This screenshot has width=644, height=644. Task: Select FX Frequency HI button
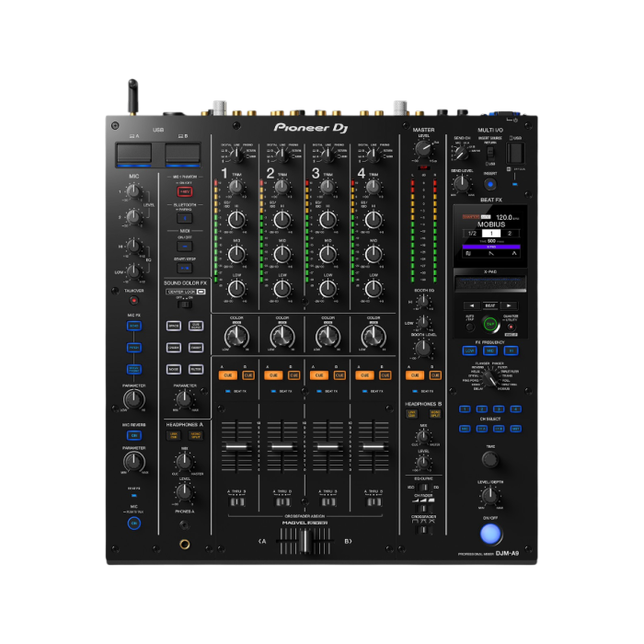point(511,351)
